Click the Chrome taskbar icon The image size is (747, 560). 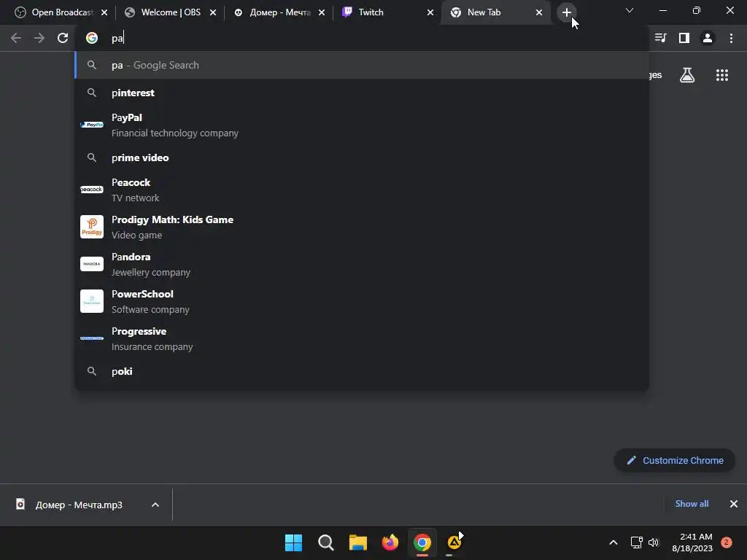click(422, 542)
